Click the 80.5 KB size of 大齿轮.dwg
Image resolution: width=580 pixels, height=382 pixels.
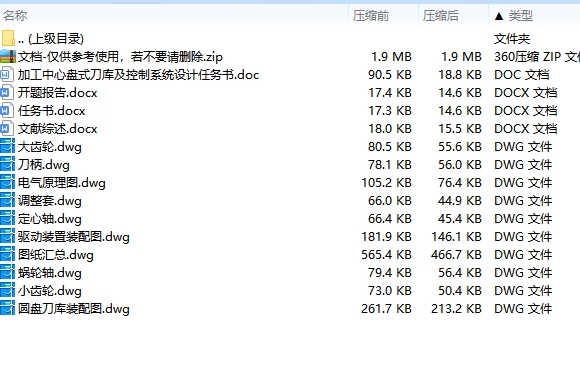click(x=390, y=147)
